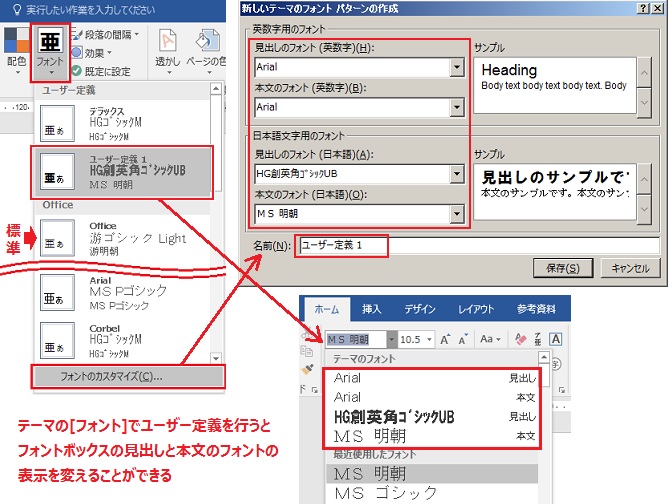Click the clear formatting eraser icon
Viewport: 668px width, 504px height.
point(521,339)
